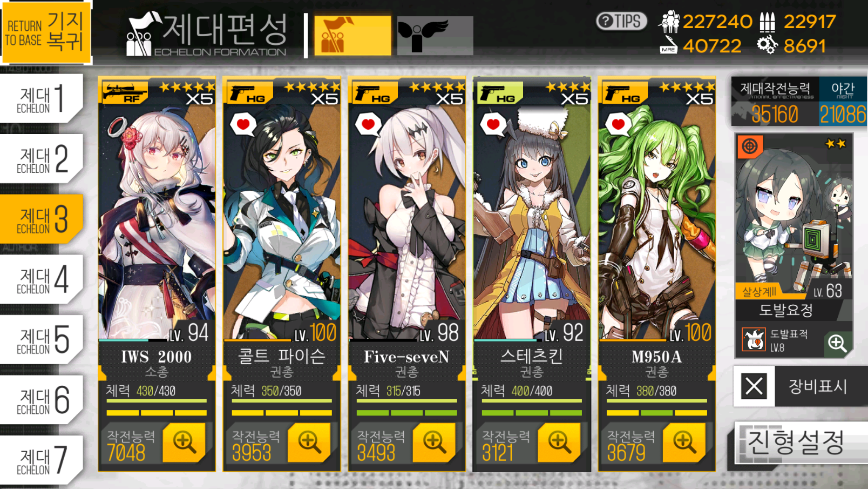Screen dimensions: 868x489
Task: Show 제대작전능력 day effectiveness
Action: (775, 102)
